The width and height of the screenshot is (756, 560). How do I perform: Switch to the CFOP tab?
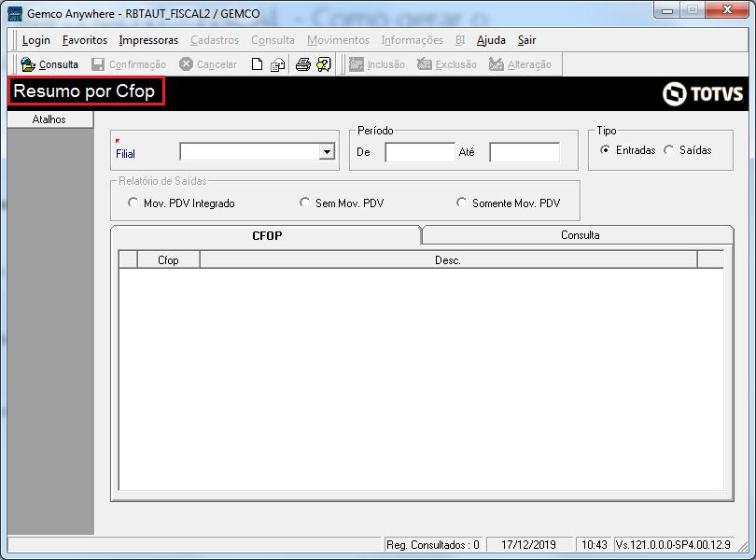pos(267,235)
